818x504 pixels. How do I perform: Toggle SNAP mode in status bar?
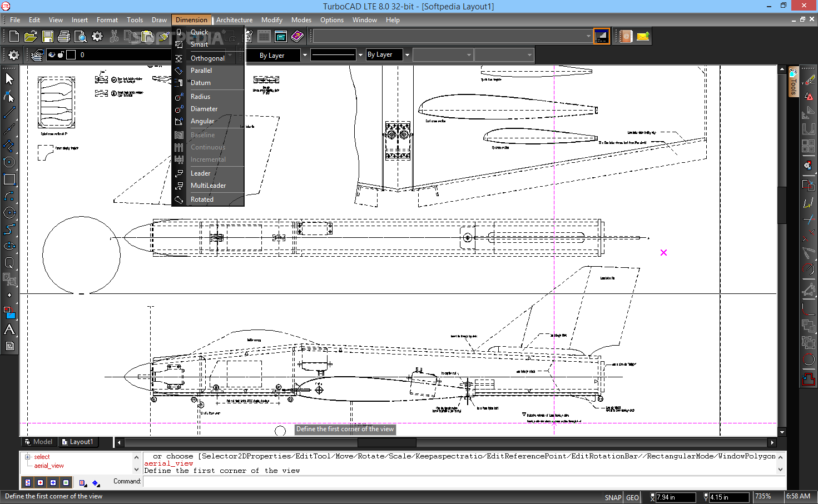click(613, 497)
